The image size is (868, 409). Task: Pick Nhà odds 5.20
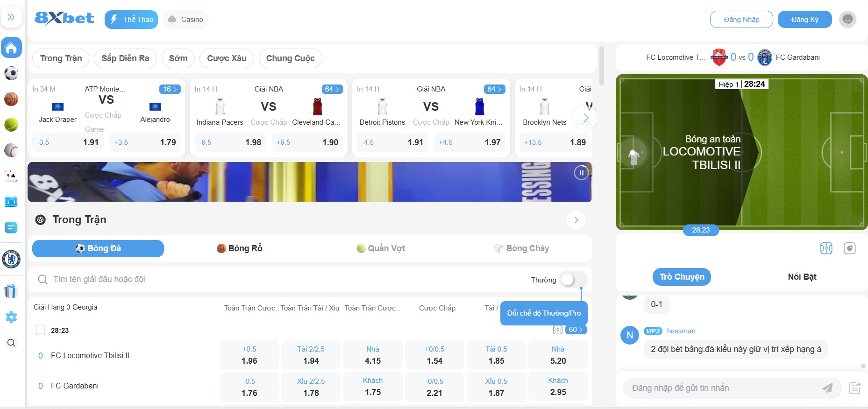pos(558,355)
